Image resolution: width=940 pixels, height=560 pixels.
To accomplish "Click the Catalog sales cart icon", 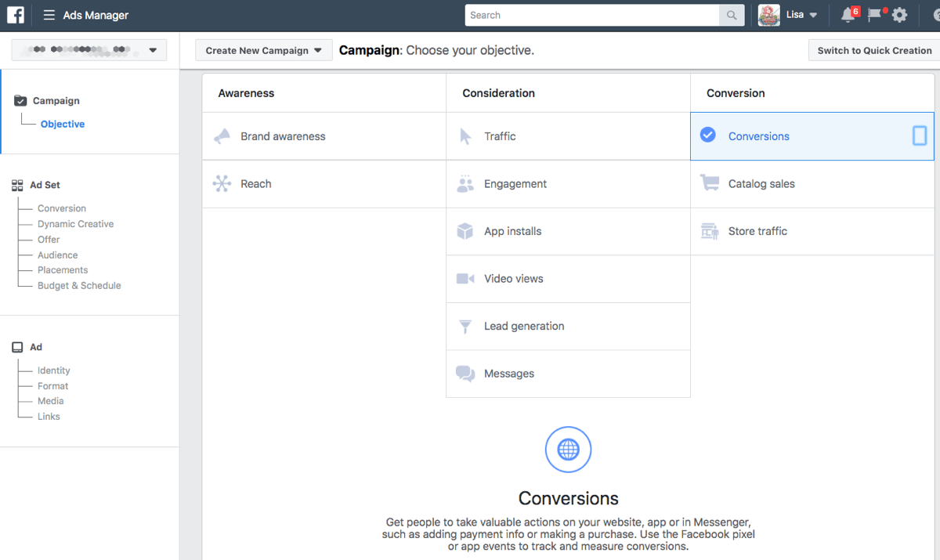I will click(710, 183).
